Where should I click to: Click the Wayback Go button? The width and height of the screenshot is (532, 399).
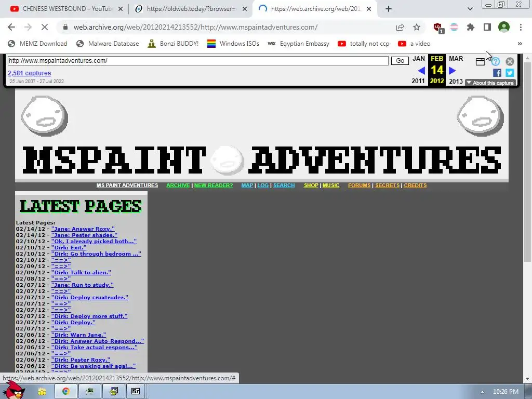[400, 61]
